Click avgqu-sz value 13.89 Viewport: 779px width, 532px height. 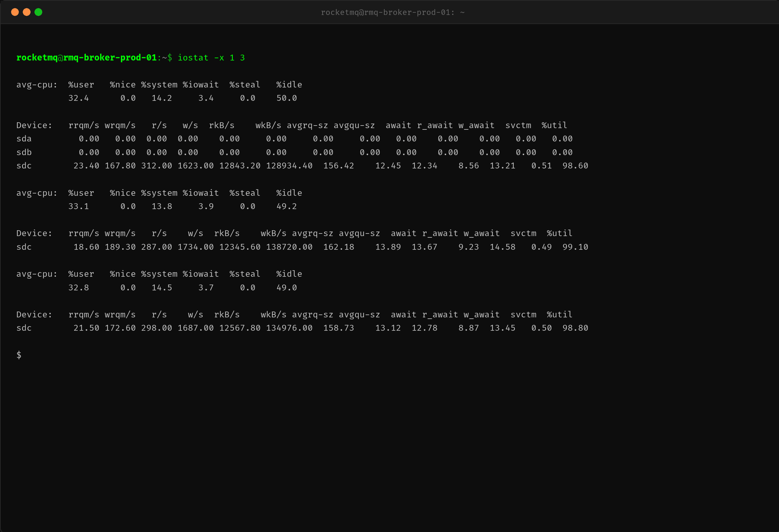(x=388, y=247)
